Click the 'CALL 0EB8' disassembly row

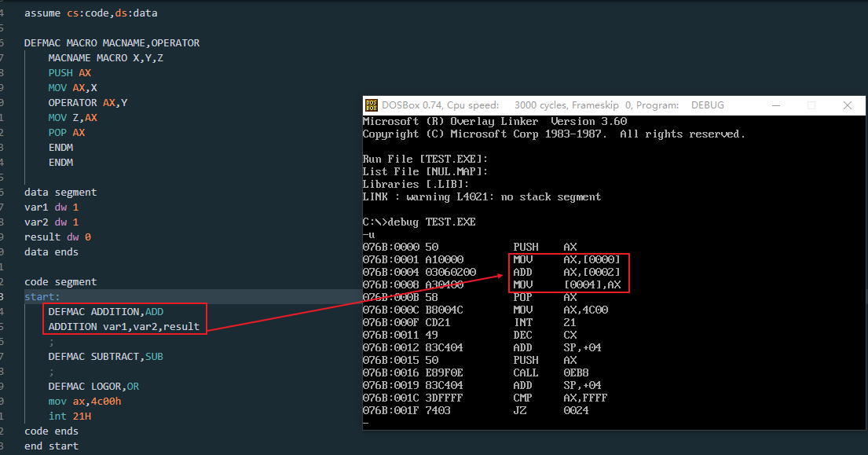pos(476,373)
